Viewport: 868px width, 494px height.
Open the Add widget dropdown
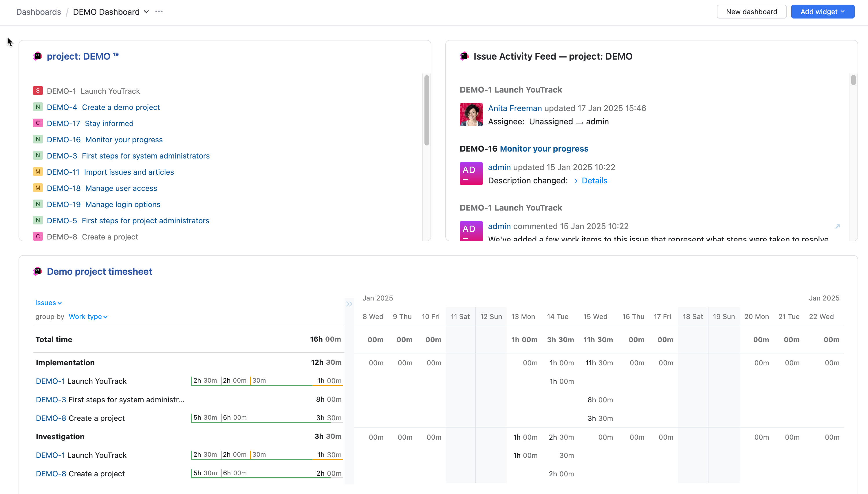(822, 12)
